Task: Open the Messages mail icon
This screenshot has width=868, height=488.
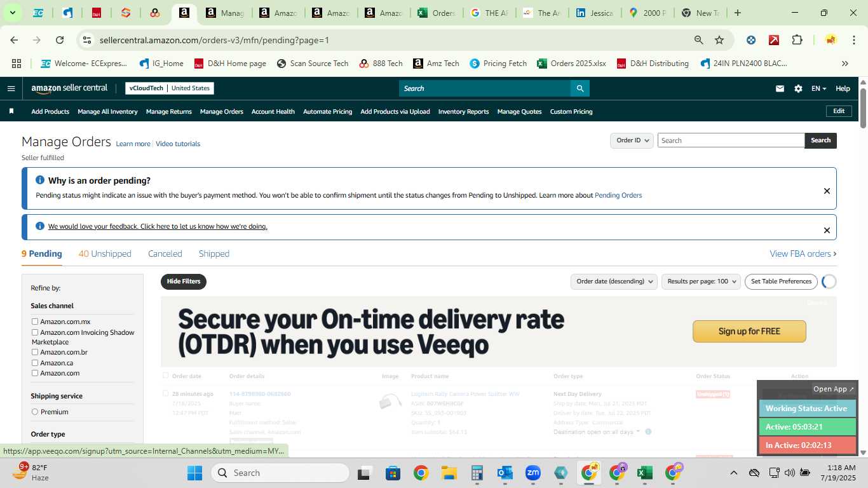Action: (x=780, y=88)
